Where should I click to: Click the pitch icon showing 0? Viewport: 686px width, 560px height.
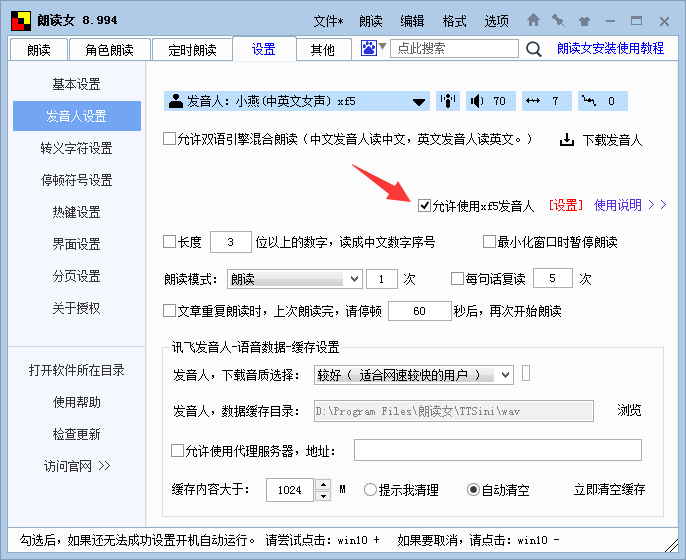pyautogui.click(x=589, y=101)
